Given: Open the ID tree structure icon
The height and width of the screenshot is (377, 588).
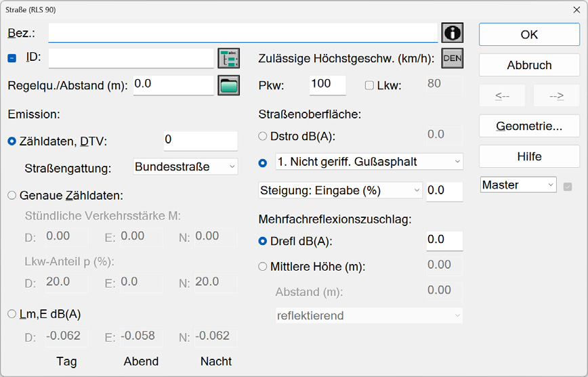Looking at the screenshot, I should click(x=229, y=58).
